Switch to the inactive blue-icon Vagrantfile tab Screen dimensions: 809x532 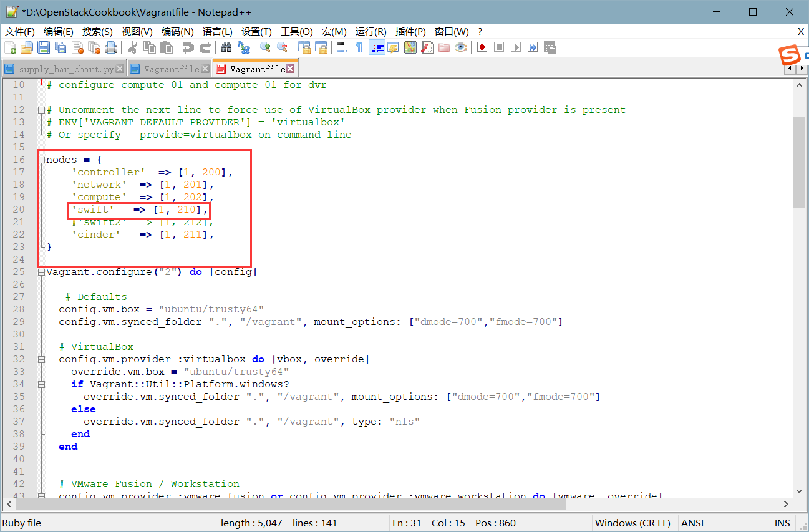click(x=172, y=69)
